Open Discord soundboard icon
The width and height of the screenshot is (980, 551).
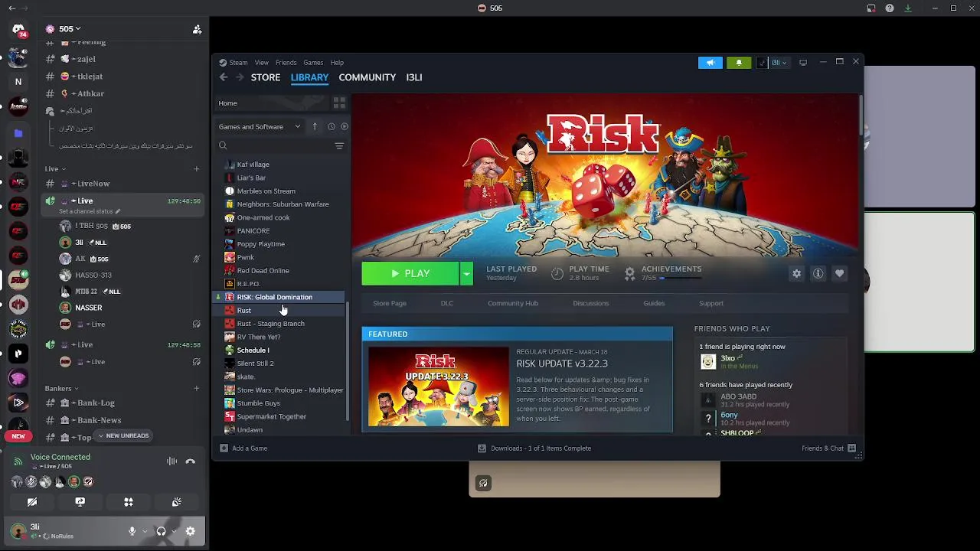point(177,502)
